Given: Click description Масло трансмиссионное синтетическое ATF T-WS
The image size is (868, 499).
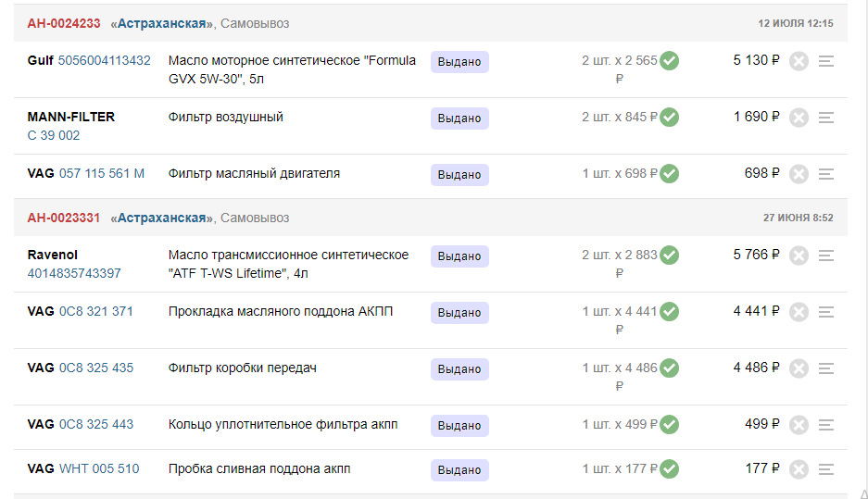Looking at the screenshot, I should click(288, 263).
